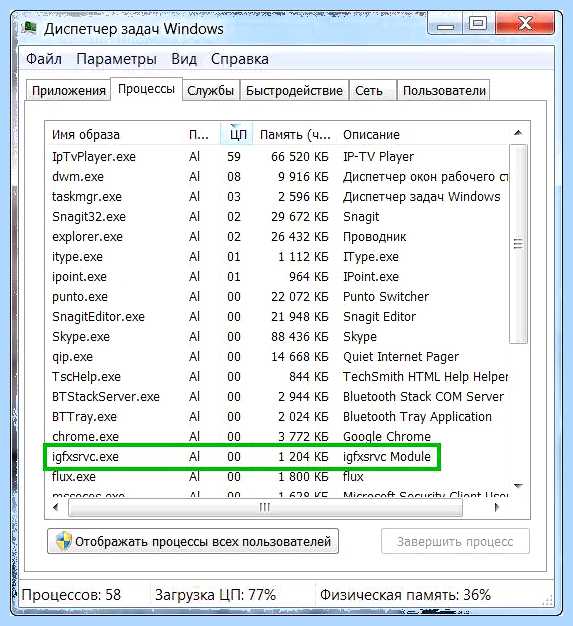The height and width of the screenshot is (626, 573).
Task: Select the igfxsrvc.exe process
Action: pos(278,456)
